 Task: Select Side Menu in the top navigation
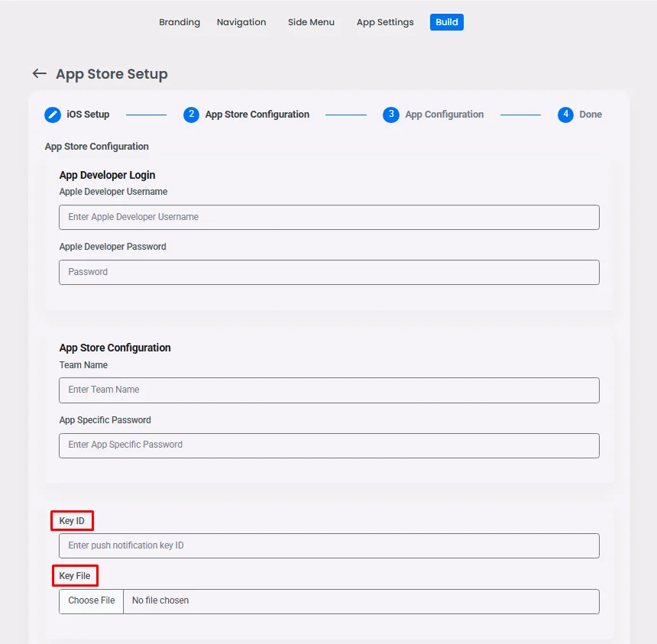(311, 22)
